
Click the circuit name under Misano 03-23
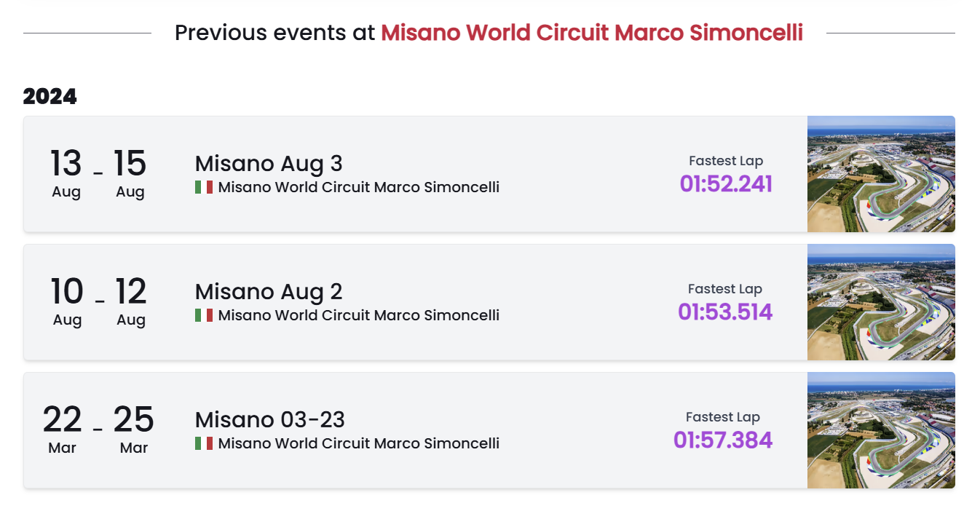click(x=359, y=443)
